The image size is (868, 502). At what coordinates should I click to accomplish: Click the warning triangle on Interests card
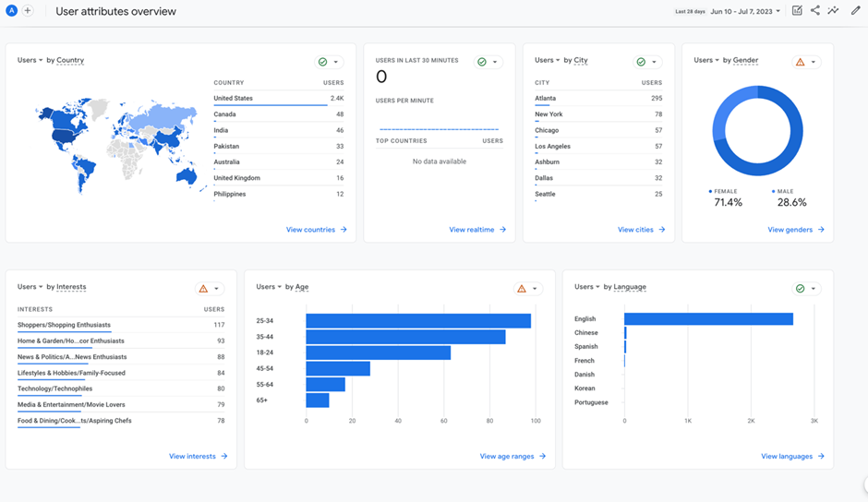pos(203,289)
